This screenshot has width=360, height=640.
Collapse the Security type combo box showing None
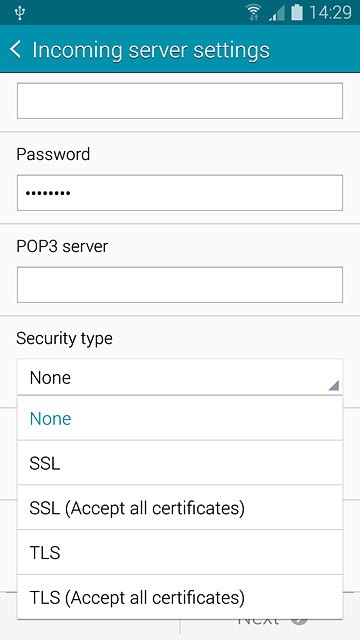[x=180, y=377]
